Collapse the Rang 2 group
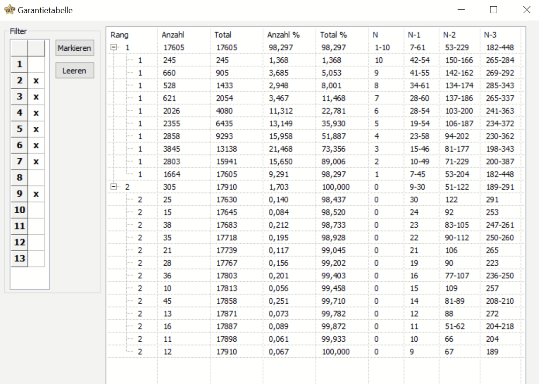Screen dimensions: 539x384 click(x=114, y=187)
